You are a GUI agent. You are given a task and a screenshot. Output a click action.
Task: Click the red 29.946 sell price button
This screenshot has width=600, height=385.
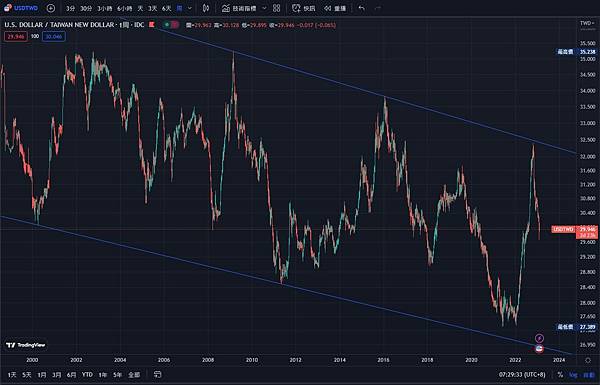tap(16, 37)
